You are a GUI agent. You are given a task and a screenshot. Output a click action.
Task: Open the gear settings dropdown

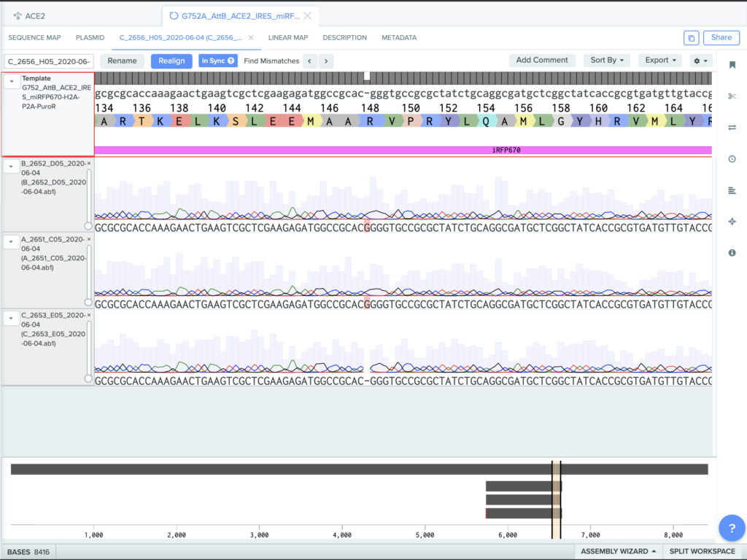tap(700, 61)
